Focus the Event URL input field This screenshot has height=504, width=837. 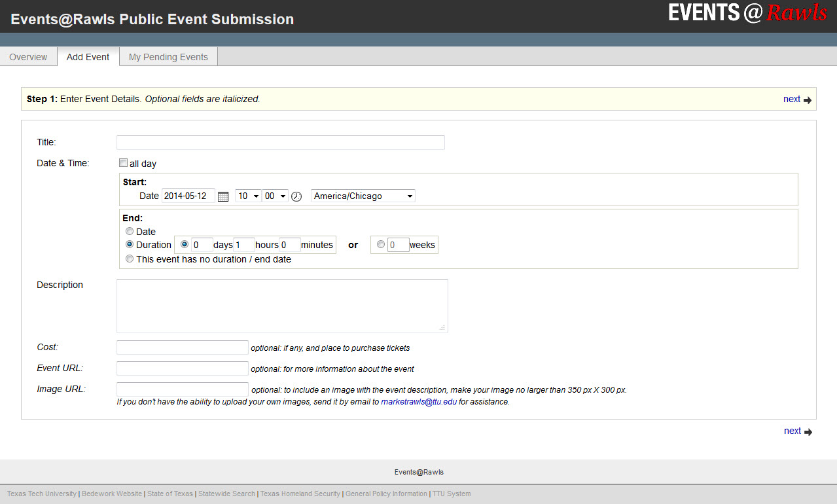[x=183, y=369]
